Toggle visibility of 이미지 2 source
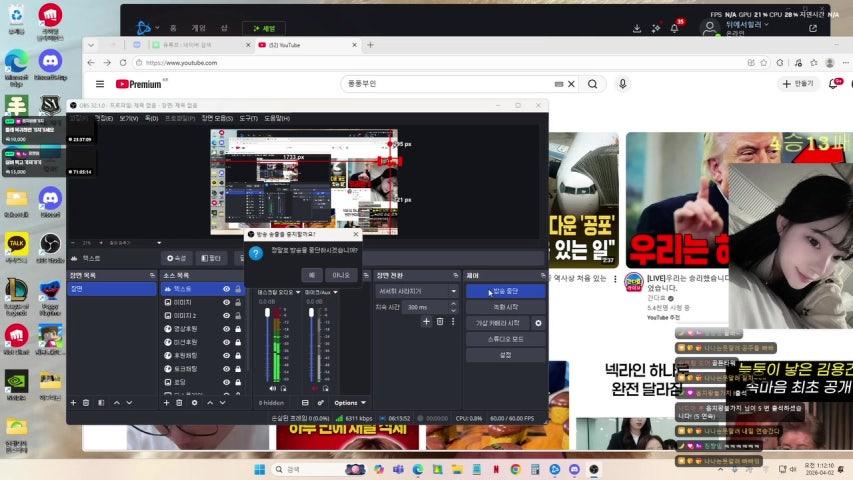Viewport: 853px width, 480px height. pos(227,315)
